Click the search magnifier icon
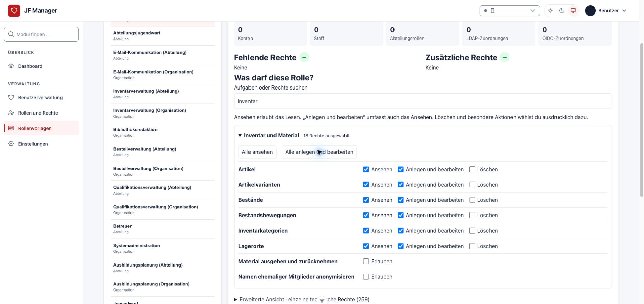 tap(11, 34)
